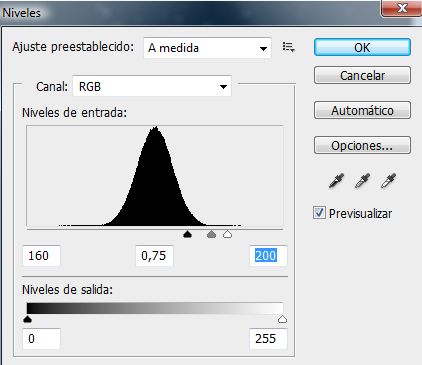This screenshot has width=422, height=365.
Task: Click the gamma field showing 0,75
Action: [x=154, y=256]
